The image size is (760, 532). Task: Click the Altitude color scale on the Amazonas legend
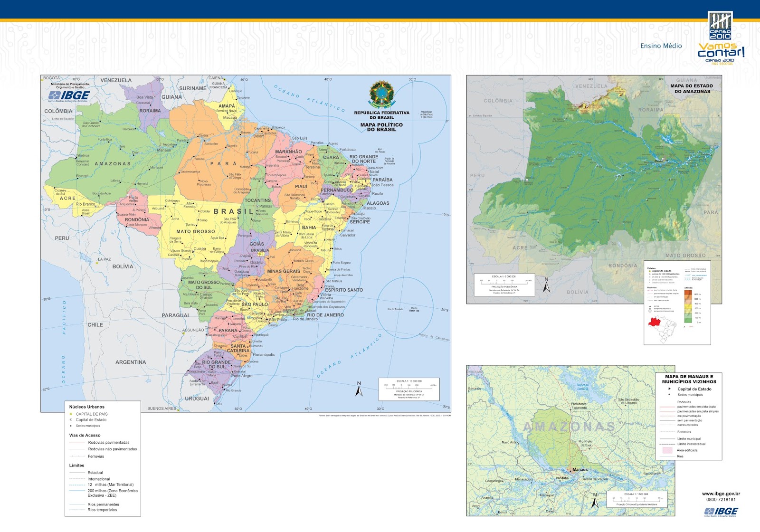coord(688,306)
